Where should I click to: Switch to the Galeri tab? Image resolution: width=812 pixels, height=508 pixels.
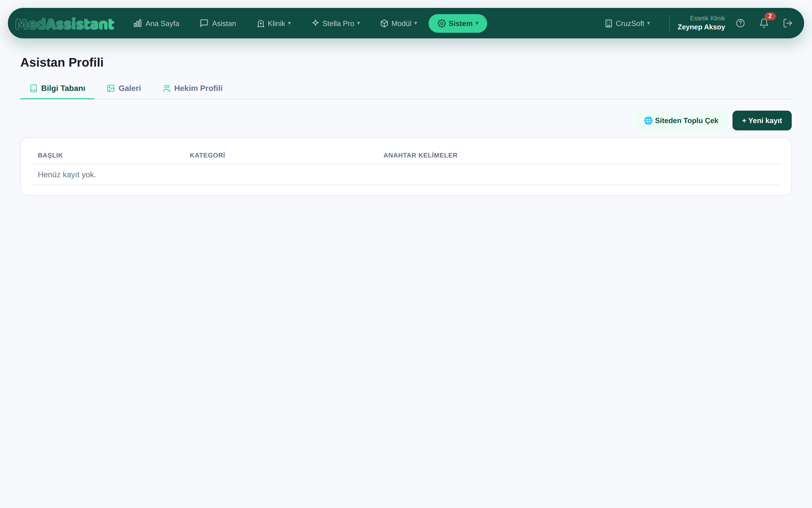tap(124, 88)
